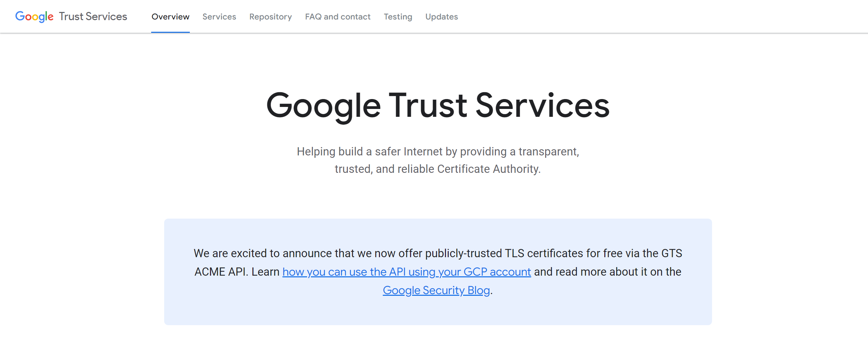The width and height of the screenshot is (868, 346).
Task: Click the Google logo in the header
Action: (x=34, y=16)
